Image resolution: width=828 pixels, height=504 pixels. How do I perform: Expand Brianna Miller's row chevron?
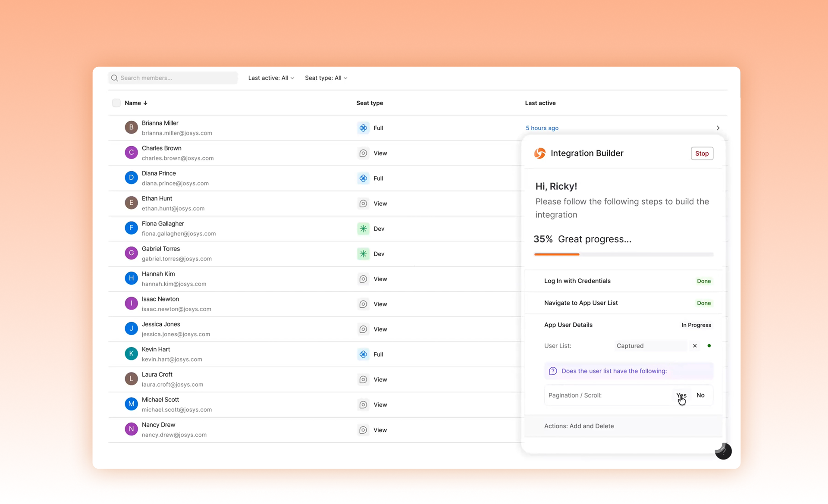[x=718, y=128]
